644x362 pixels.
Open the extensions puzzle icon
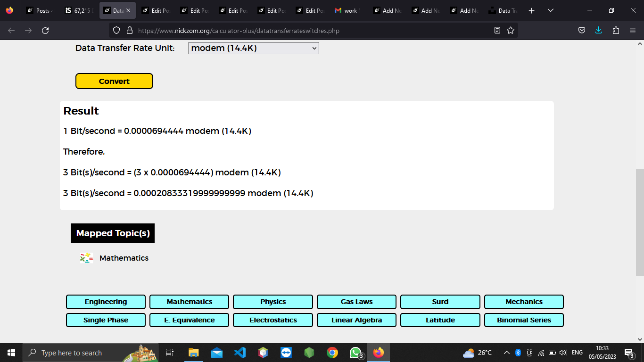616,31
